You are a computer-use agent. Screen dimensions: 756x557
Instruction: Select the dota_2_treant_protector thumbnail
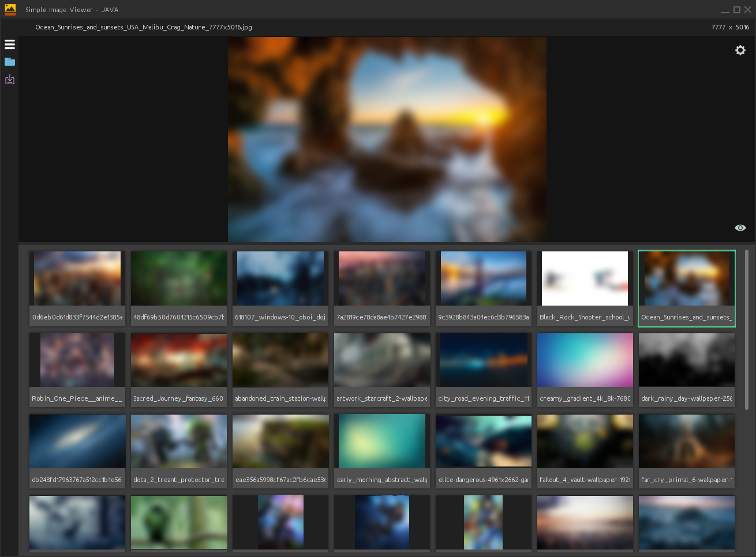(179, 451)
